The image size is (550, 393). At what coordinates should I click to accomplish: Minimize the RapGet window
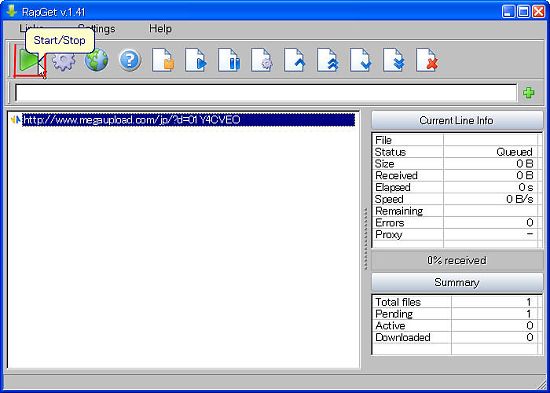pyautogui.click(x=508, y=12)
